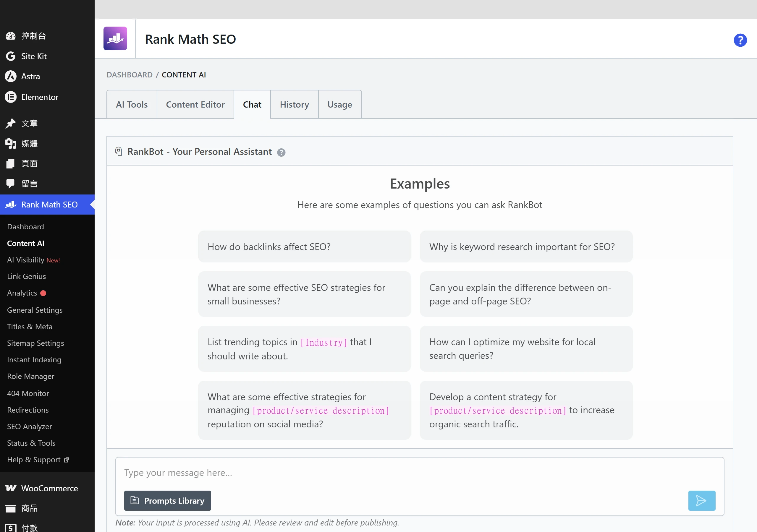Open Link Genius submenu item
Screen dimensions: 757x532
click(26, 276)
